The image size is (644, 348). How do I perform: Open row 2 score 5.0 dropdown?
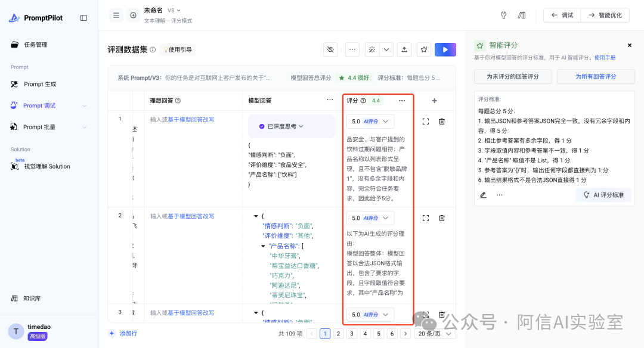(370, 218)
